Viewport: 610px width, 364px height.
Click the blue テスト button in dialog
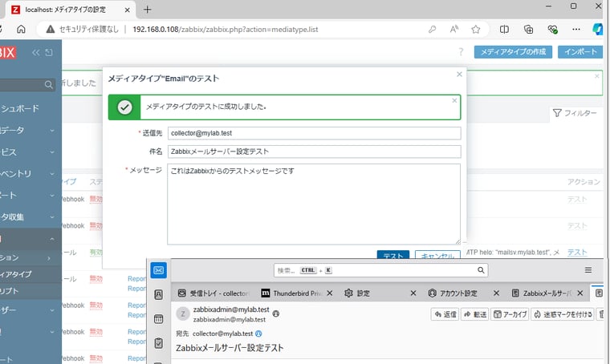pos(393,255)
